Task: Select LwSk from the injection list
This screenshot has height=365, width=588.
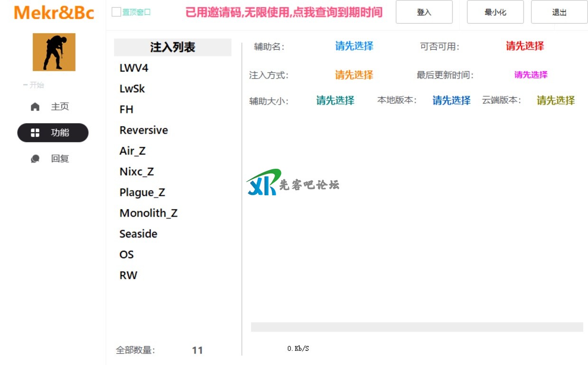Action: coord(132,89)
